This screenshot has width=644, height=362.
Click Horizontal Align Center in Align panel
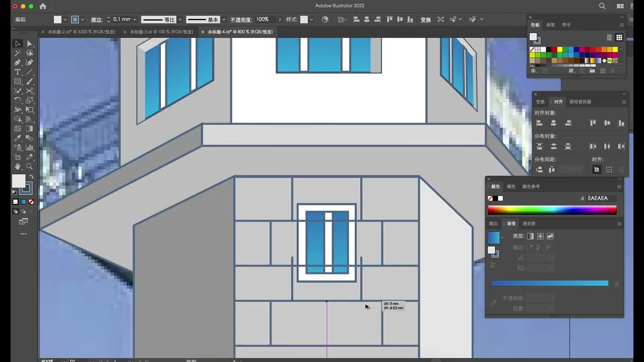(553, 123)
